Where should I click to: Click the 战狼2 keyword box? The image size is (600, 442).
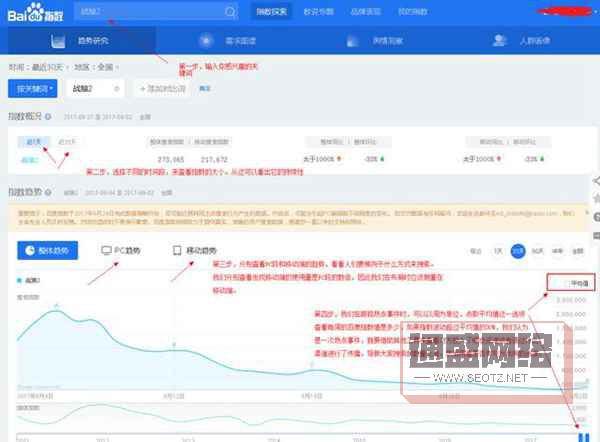[x=95, y=89]
